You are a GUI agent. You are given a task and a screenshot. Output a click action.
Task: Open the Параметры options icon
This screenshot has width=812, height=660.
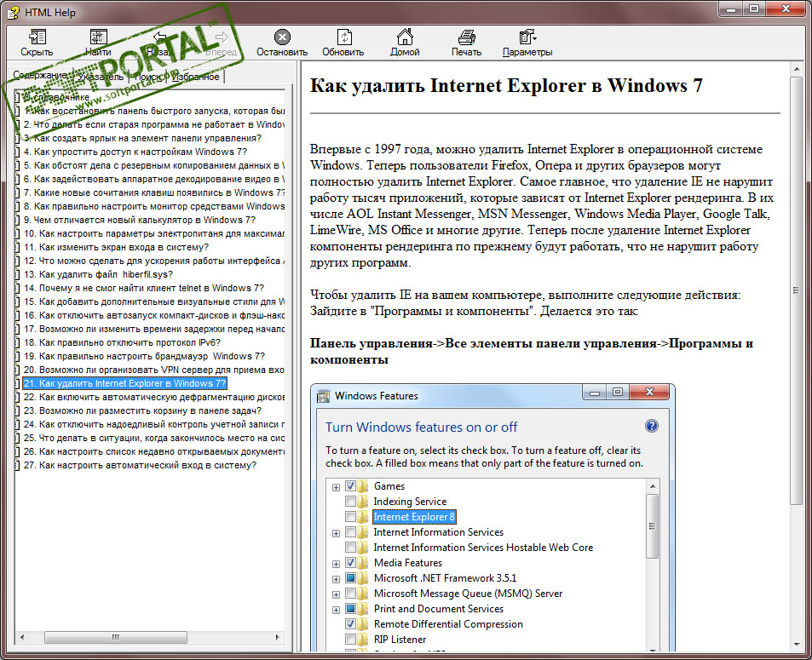[x=527, y=37]
